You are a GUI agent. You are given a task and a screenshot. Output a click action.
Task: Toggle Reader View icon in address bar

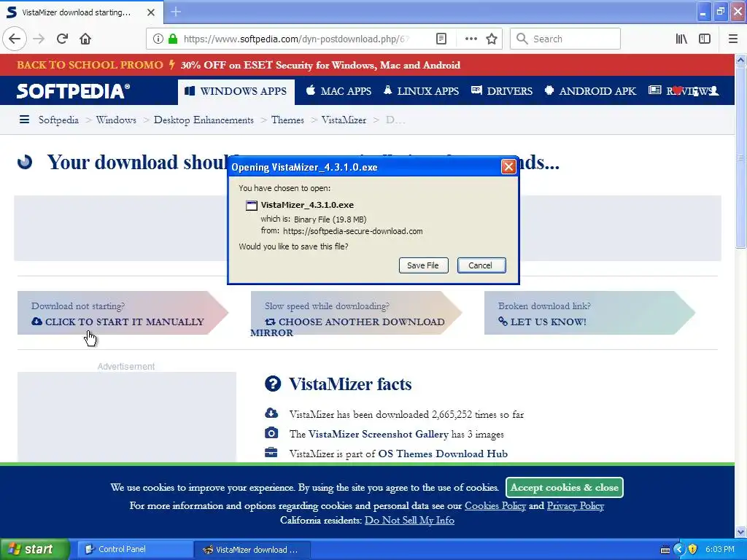[441, 39]
